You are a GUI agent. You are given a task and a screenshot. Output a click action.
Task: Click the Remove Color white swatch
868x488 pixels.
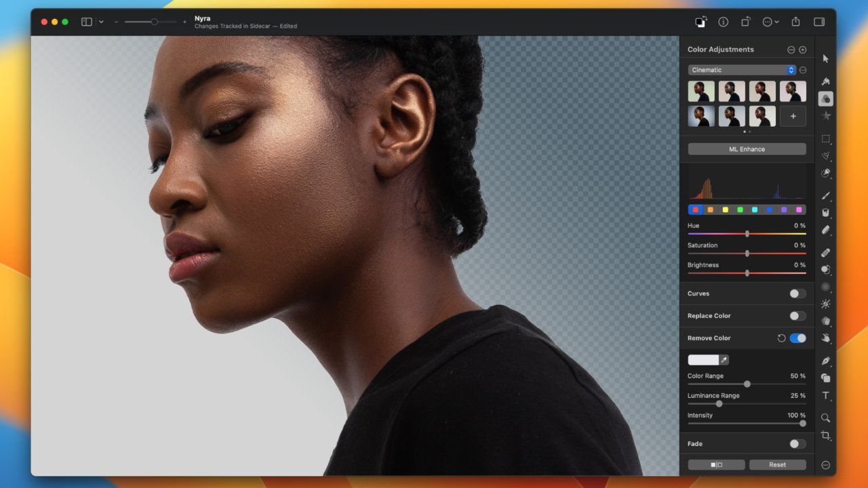pos(703,360)
